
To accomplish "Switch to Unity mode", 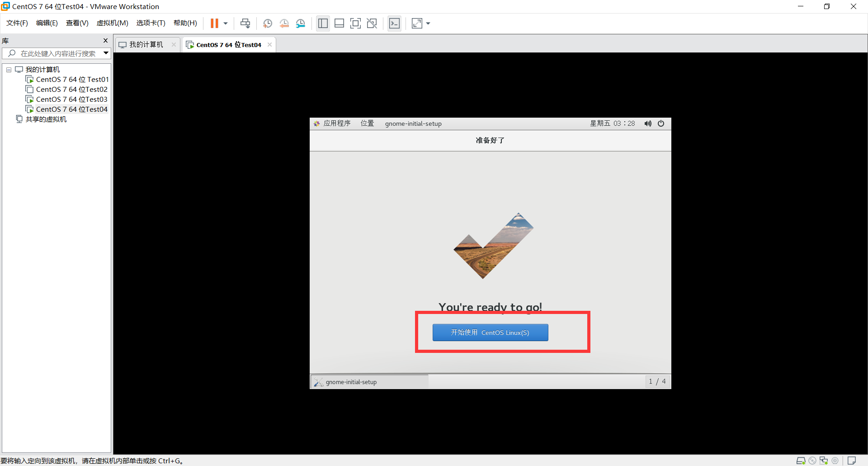I will point(372,23).
